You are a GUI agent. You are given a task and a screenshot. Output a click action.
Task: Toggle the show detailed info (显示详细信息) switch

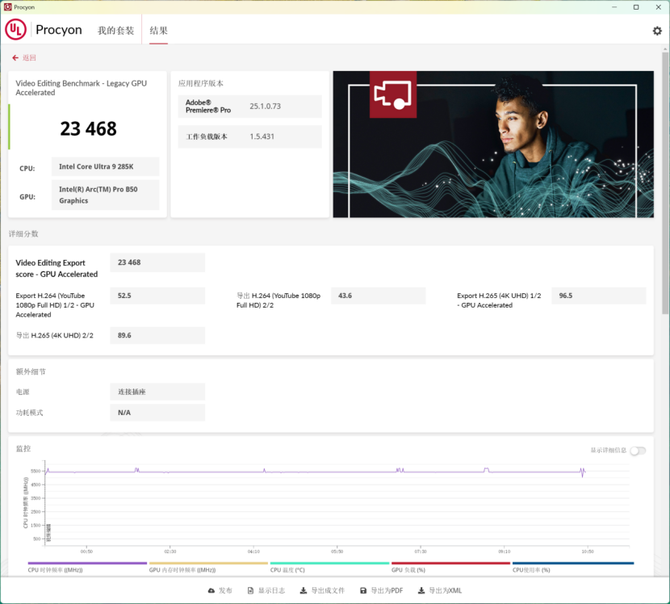637,450
